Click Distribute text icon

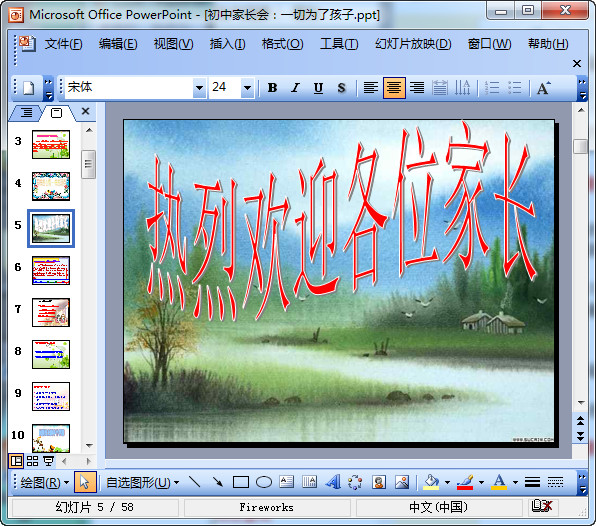pos(440,88)
